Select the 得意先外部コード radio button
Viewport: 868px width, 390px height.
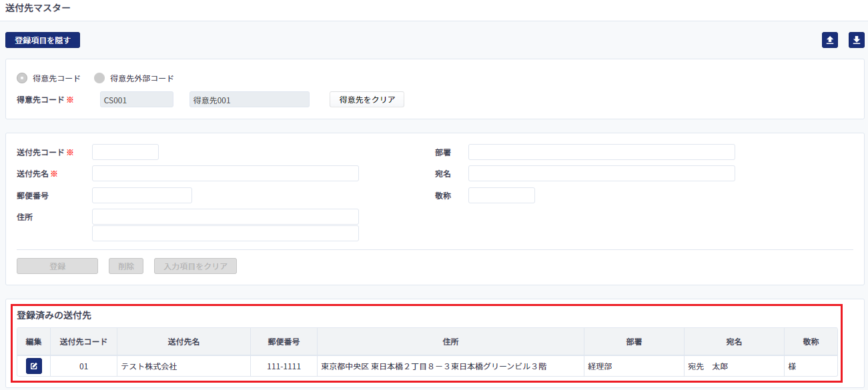99,78
